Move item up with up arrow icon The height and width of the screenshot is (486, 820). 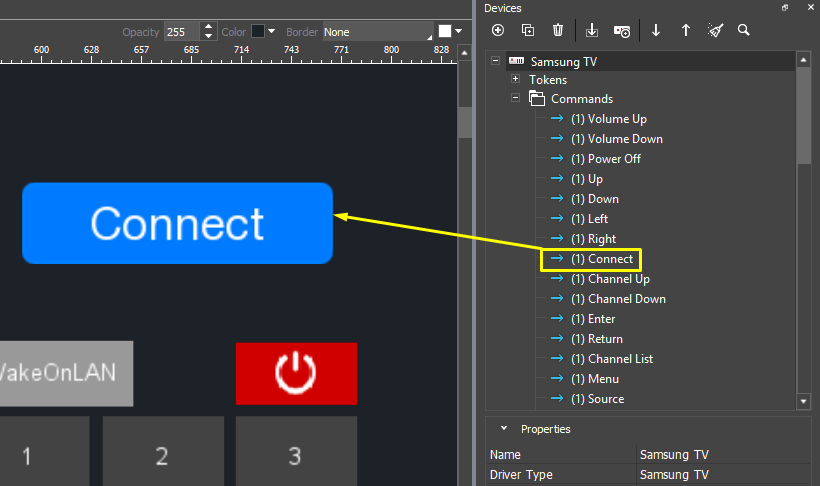[x=686, y=30]
